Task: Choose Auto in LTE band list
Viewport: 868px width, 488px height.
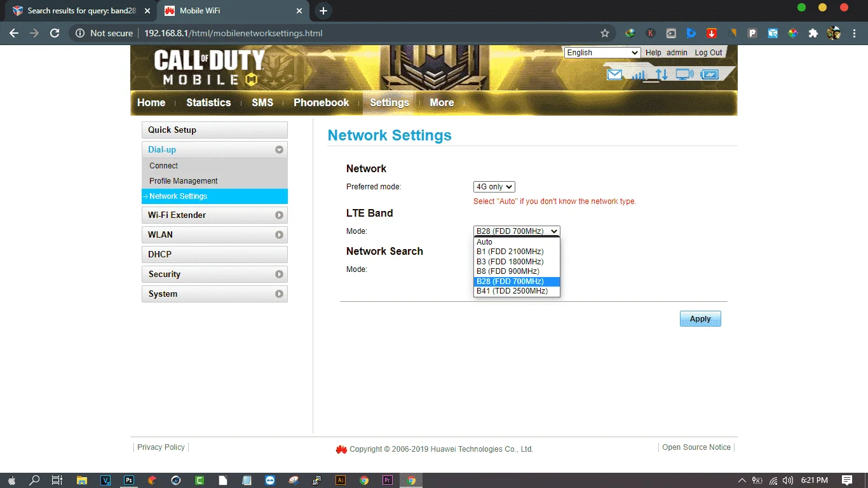Action: [517, 242]
